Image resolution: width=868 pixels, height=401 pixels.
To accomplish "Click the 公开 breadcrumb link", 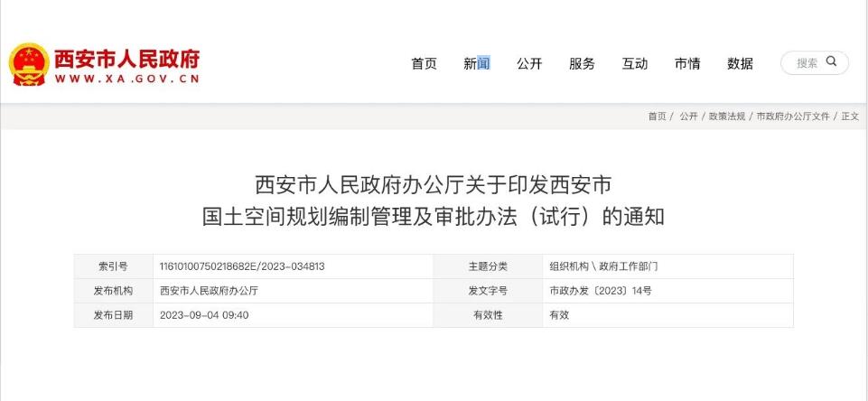I will (688, 117).
